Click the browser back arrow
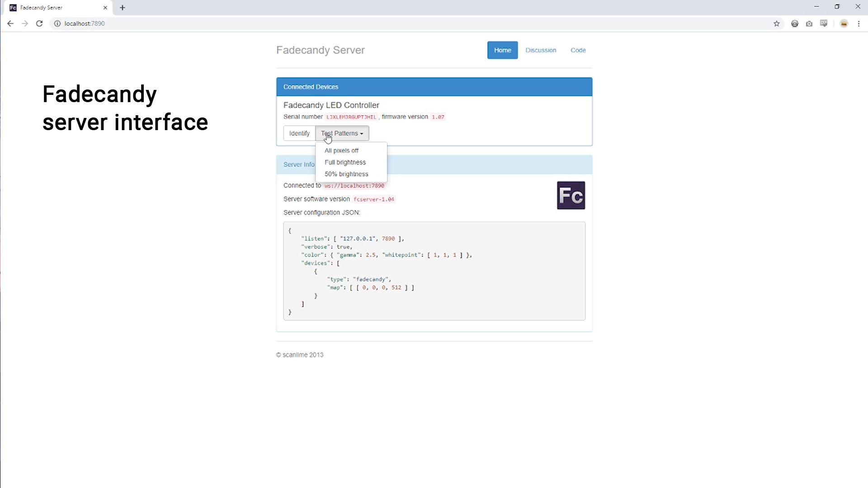Screen dimensions: 868x488 coord(10,23)
